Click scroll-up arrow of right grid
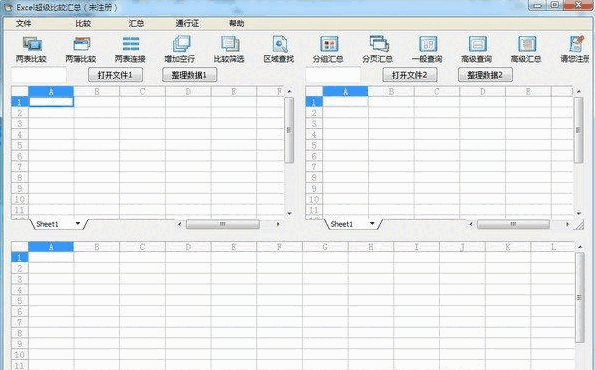Viewport: 595px width, 370px height. click(x=579, y=91)
